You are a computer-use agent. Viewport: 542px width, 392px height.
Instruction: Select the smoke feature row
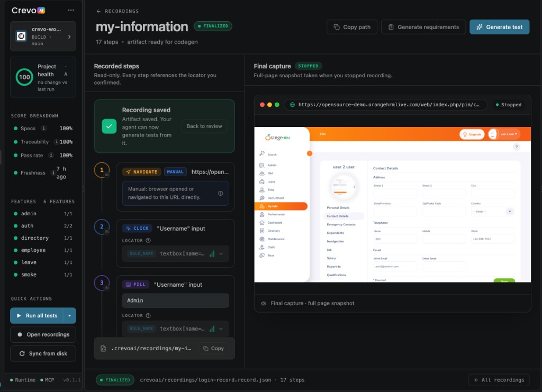[43, 275]
